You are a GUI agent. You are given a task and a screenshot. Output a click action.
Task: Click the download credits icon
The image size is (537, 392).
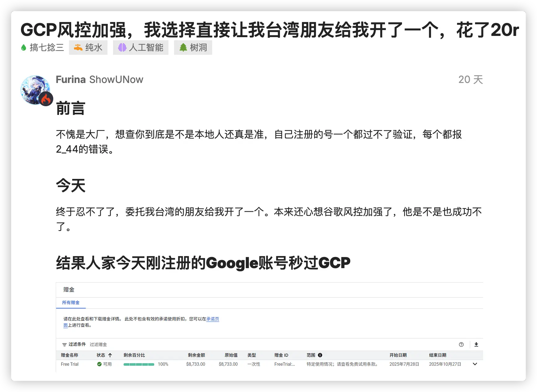coord(476,345)
